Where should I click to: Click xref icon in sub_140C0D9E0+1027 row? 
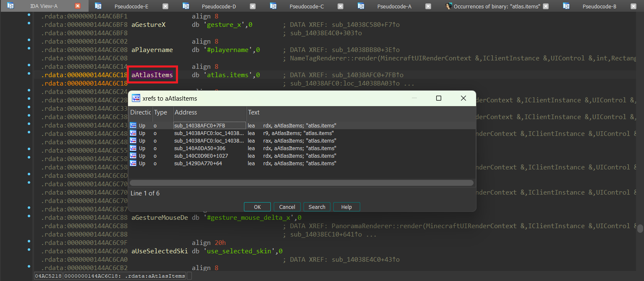[134, 156]
